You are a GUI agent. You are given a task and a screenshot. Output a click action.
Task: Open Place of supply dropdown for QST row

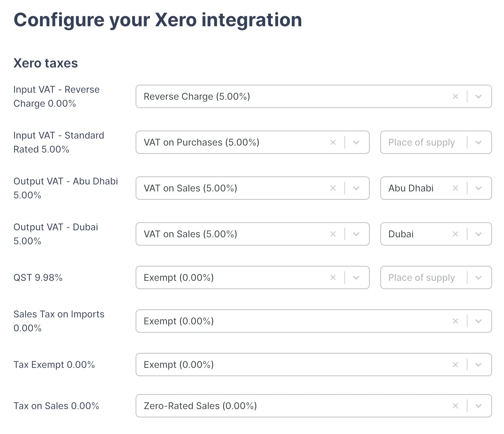(479, 277)
